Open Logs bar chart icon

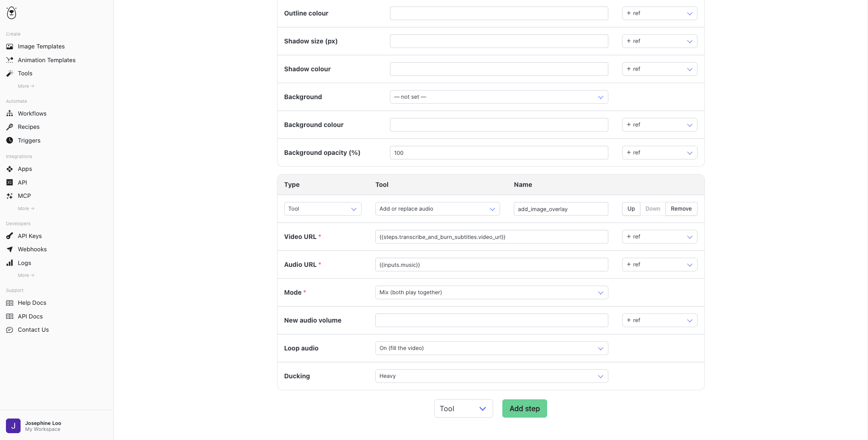(x=10, y=263)
